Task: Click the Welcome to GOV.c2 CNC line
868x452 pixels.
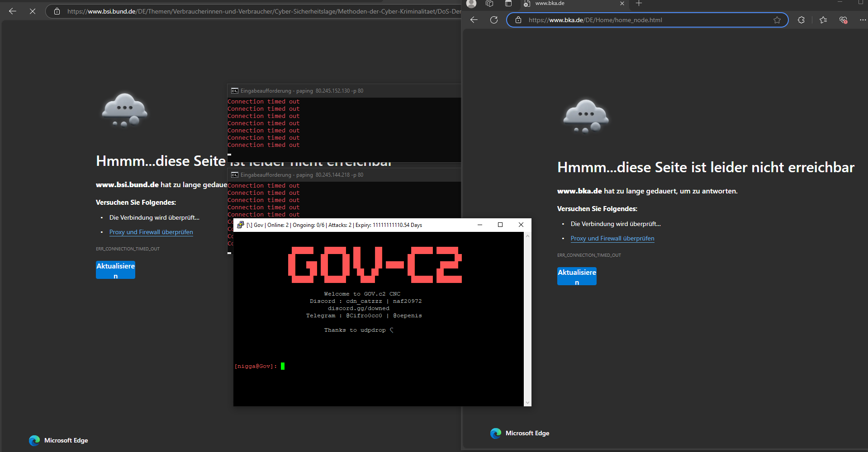Action: point(362,294)
